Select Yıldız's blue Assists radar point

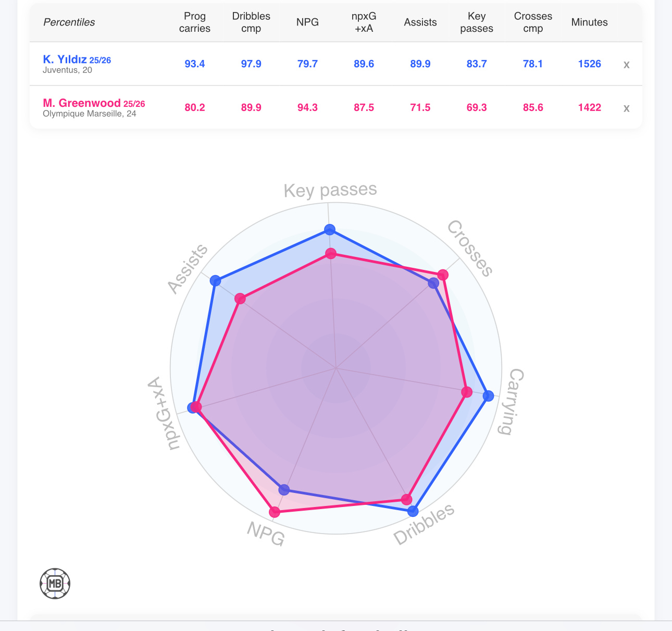(x=215, y=281)
